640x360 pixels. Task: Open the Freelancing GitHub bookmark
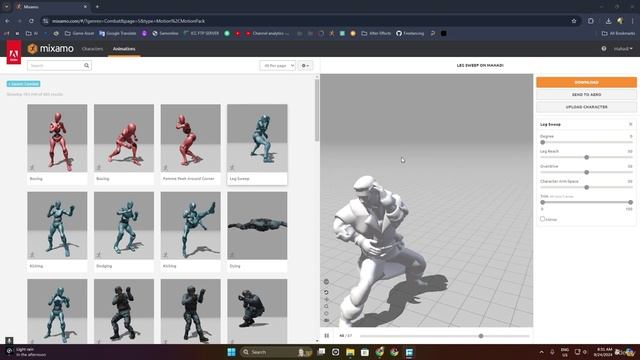[x=410, y=33]
